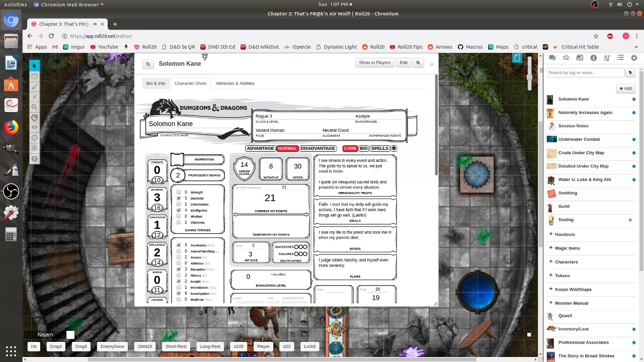Screen dimensions: 644x362
Task: Select the DISADVANTAGE roll mode
Action: [x=317, y=148]
